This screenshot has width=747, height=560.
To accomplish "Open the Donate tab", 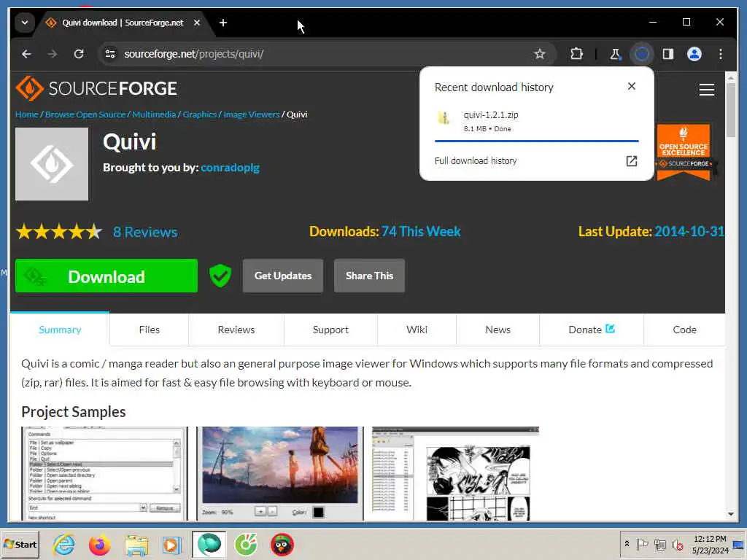I will pyautogui.click(x=591, y=330).
